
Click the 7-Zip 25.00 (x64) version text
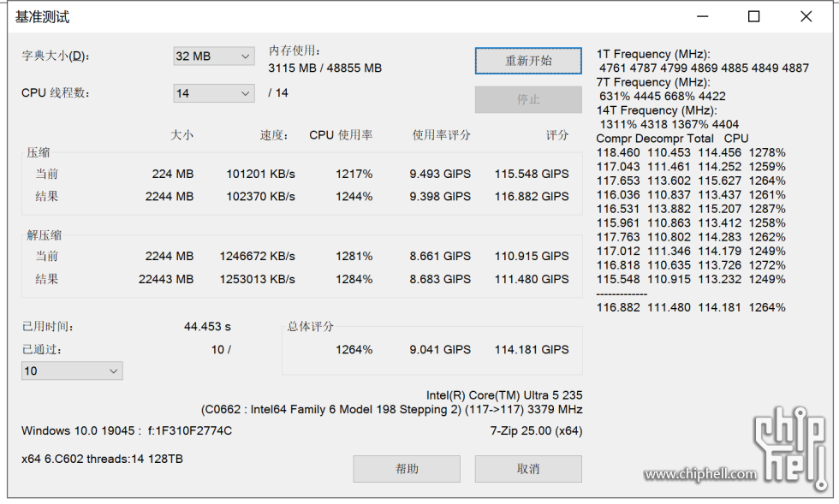(536, 430)
